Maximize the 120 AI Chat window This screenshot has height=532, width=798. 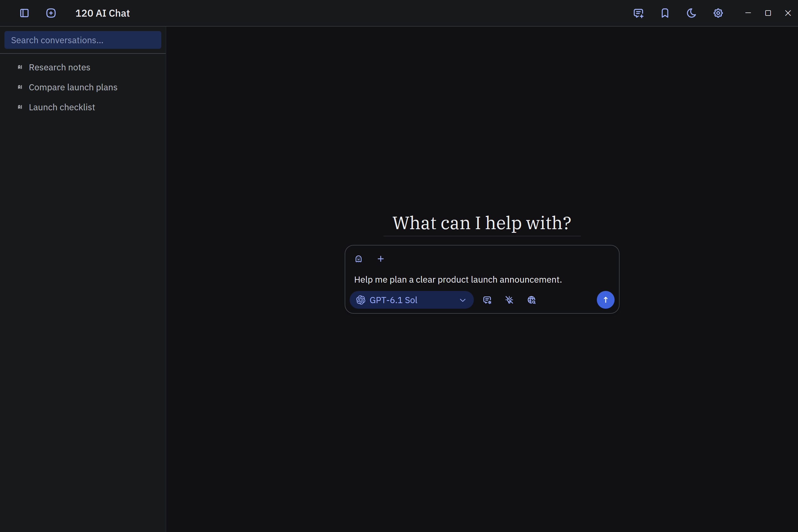[768, 13]
